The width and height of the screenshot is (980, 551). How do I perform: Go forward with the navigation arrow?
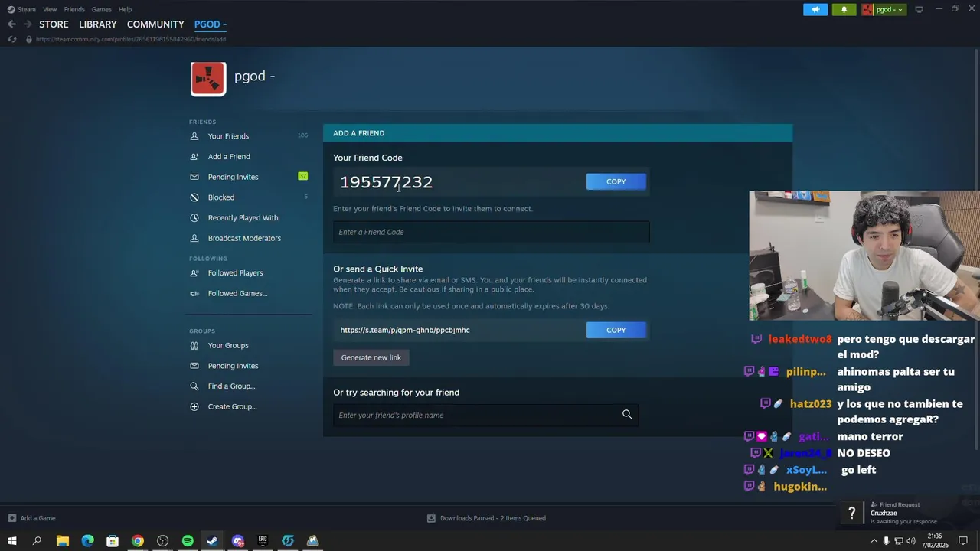[x=28, y=24]
